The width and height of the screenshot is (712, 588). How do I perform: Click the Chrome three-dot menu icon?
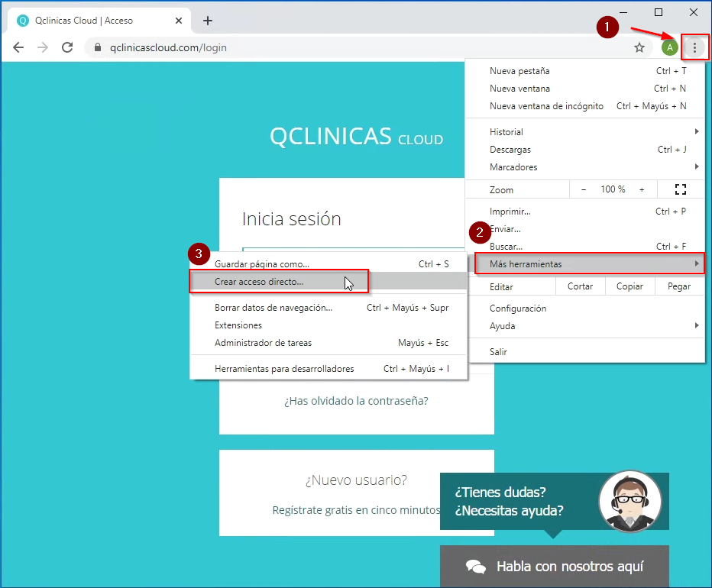(694, 47)
